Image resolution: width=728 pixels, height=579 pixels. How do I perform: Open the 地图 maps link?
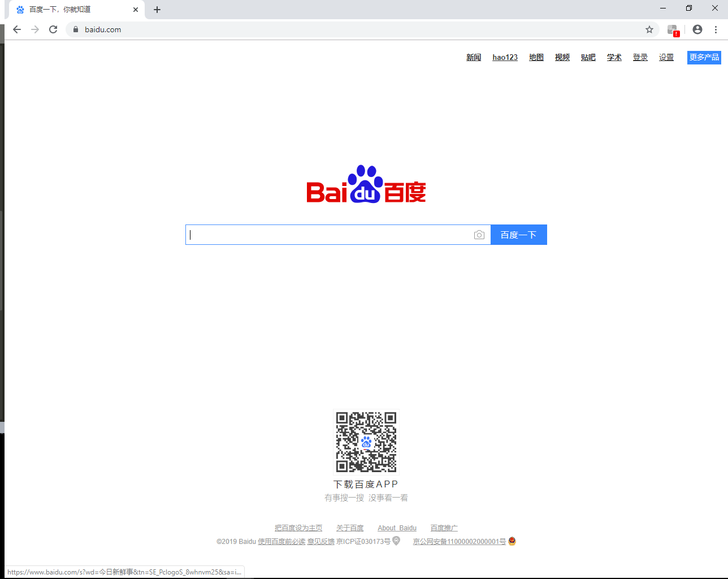coord(536,58)
